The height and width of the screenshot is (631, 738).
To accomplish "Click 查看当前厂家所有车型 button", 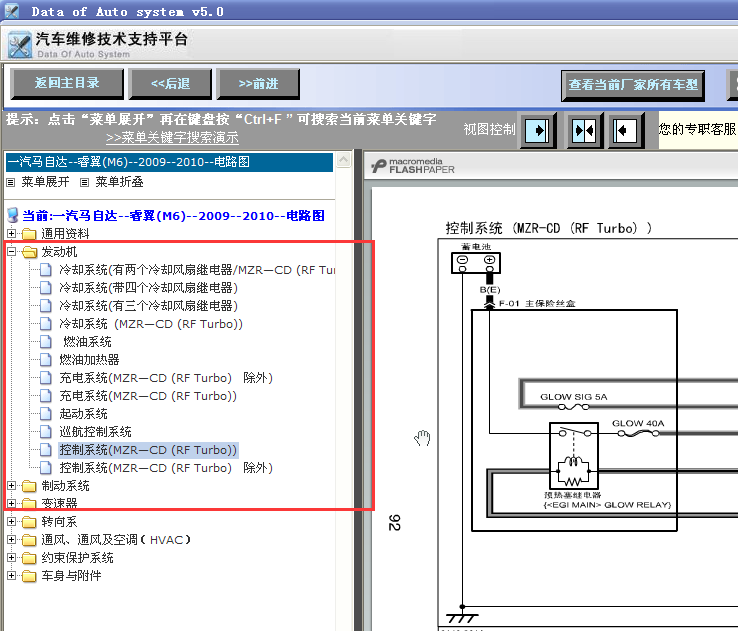I will [633, 85].
